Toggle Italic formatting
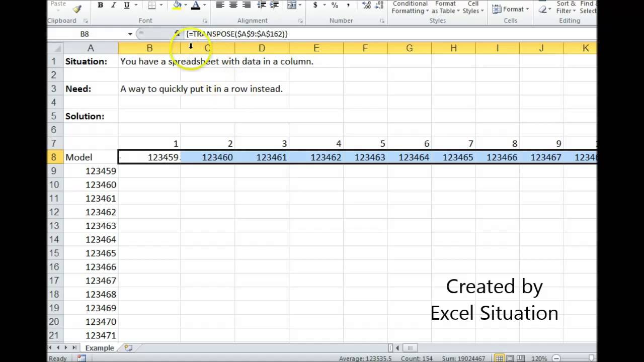644x362 pixels. coord(113,5)
